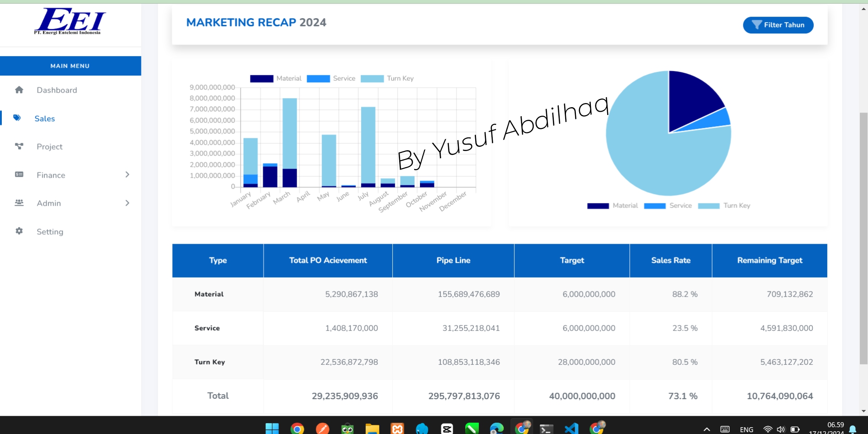Open Google Chrome from the taskbar
The height and width of the screenshot is (434, 868).
[297, 428]
